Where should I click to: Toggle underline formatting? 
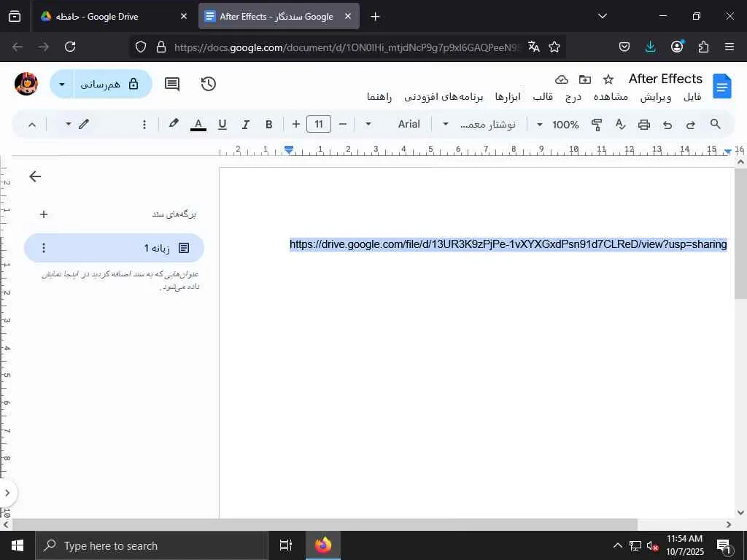pos(222,125)
